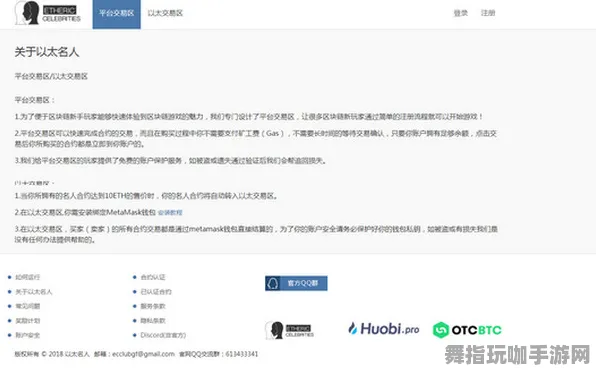Open the 隐私条款 footer link
596x373 pixels.
coord(153,321)
